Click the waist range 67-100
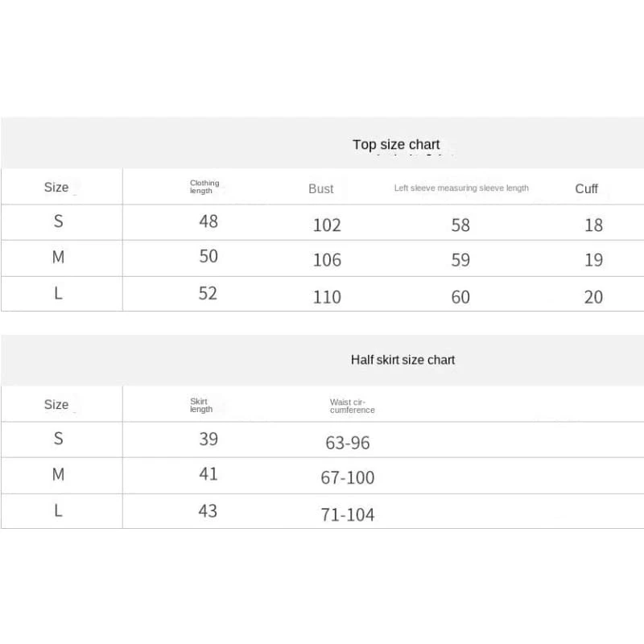The height and width of the screenshot is (644, 644). point(348,478)
